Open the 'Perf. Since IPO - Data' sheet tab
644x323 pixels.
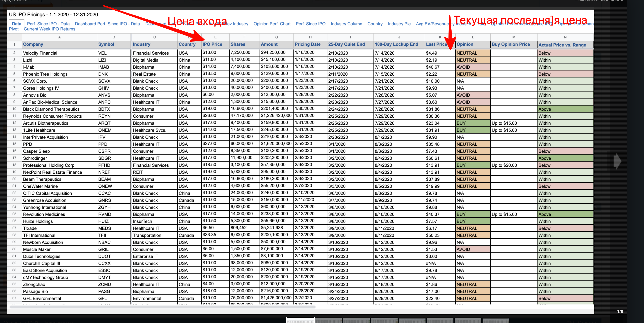click(48, 24)
